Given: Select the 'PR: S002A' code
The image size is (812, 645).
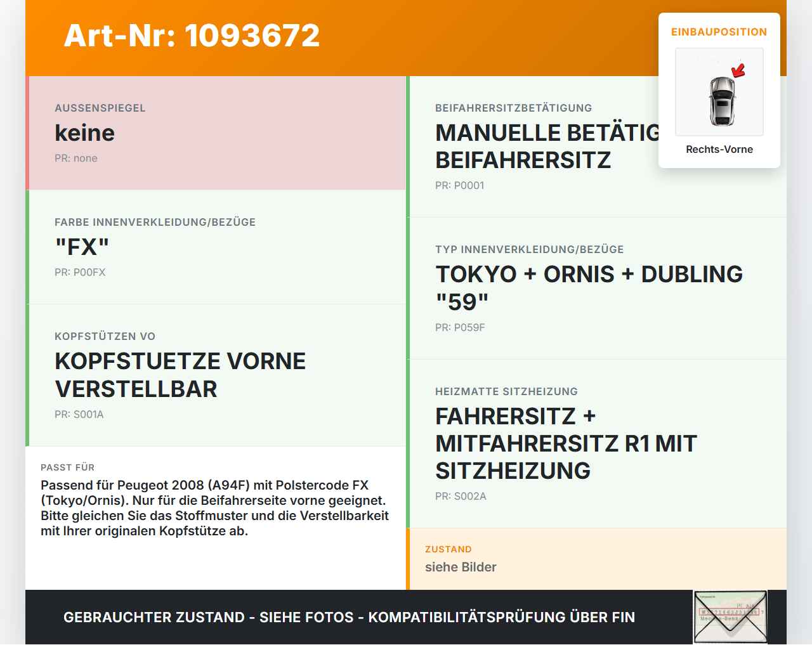Looking at the screenshot, I should point(461,496).
